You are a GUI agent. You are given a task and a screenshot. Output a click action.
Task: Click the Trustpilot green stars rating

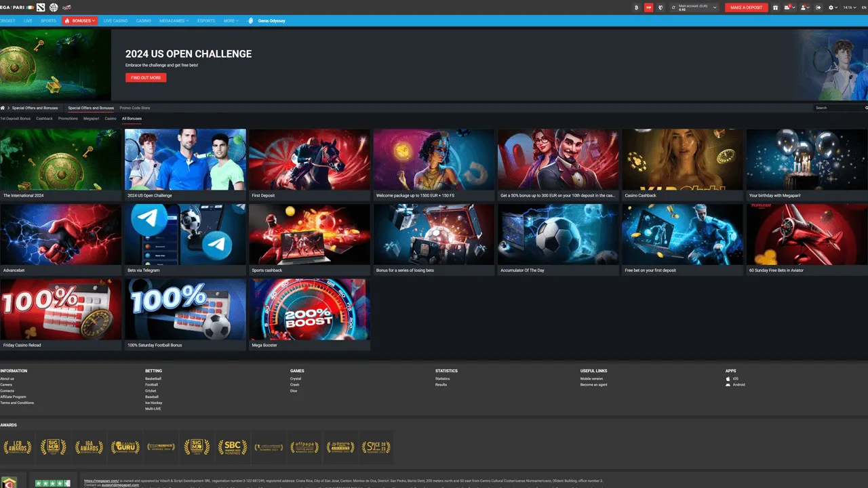coord(53,483)
